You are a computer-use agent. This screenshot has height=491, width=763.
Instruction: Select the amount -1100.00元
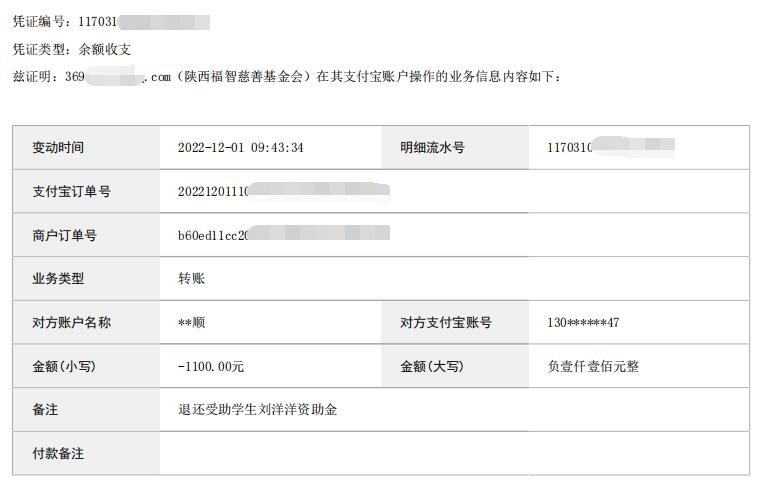coord(211,366)
